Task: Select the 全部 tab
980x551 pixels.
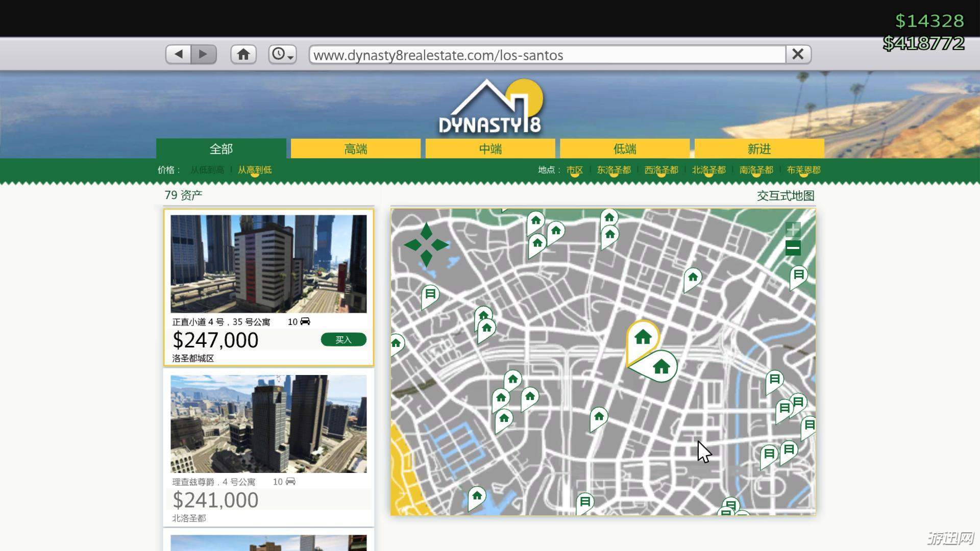Action: click(x=221, y=148)
